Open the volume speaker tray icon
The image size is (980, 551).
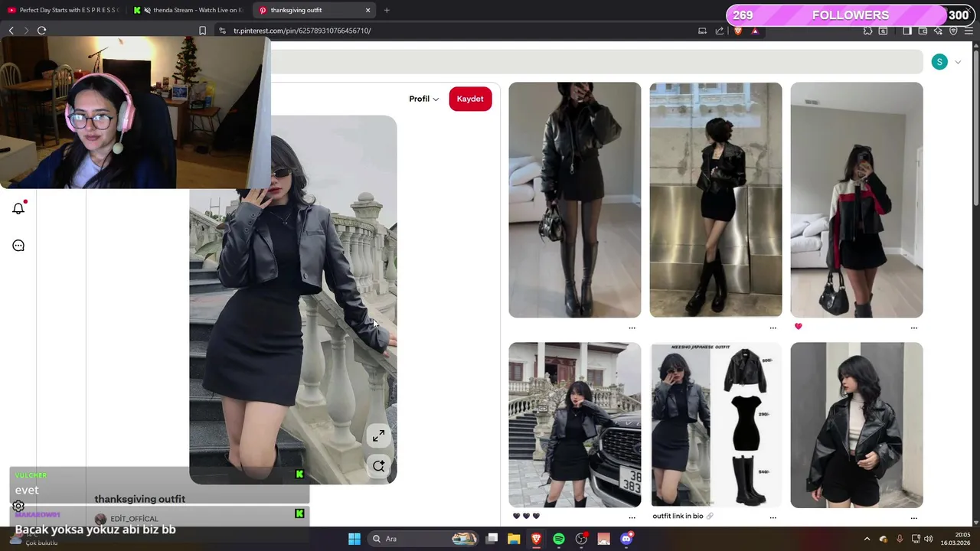(x=928, y=539)
